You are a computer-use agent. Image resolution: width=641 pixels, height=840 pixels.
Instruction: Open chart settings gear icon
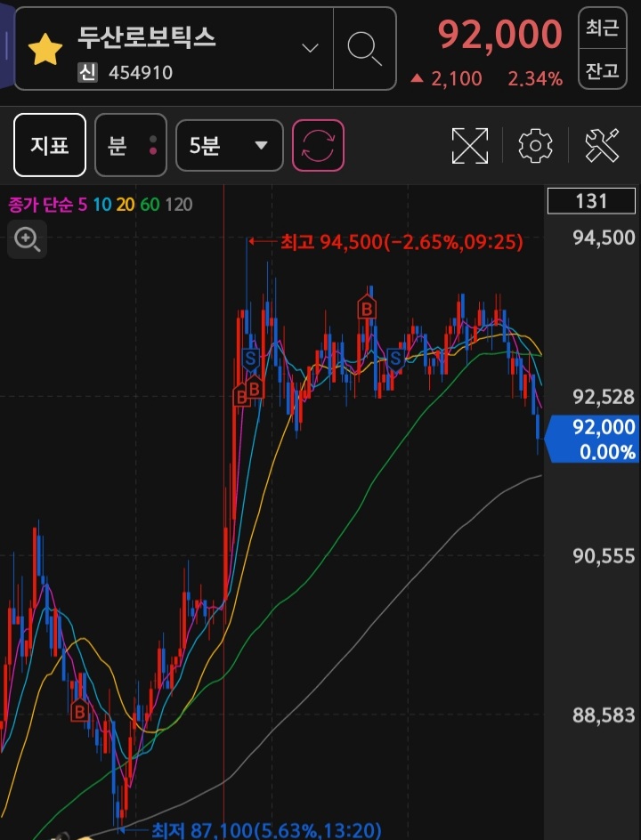[535, 146]
